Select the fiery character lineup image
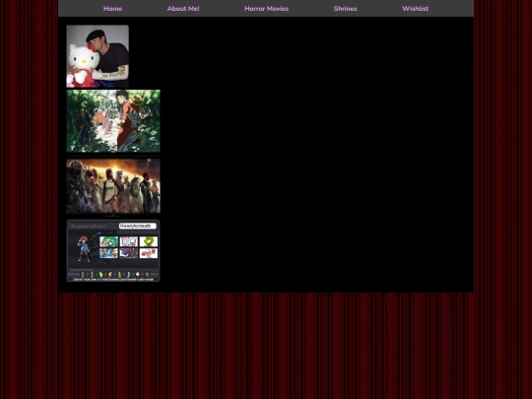 click(x=113, y=186)
